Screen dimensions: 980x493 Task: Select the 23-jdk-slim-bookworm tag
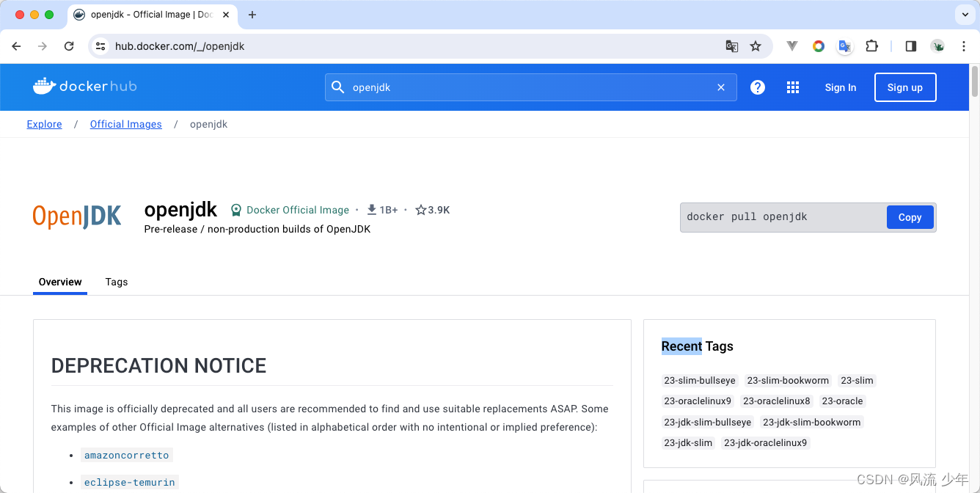pos(811,422)
